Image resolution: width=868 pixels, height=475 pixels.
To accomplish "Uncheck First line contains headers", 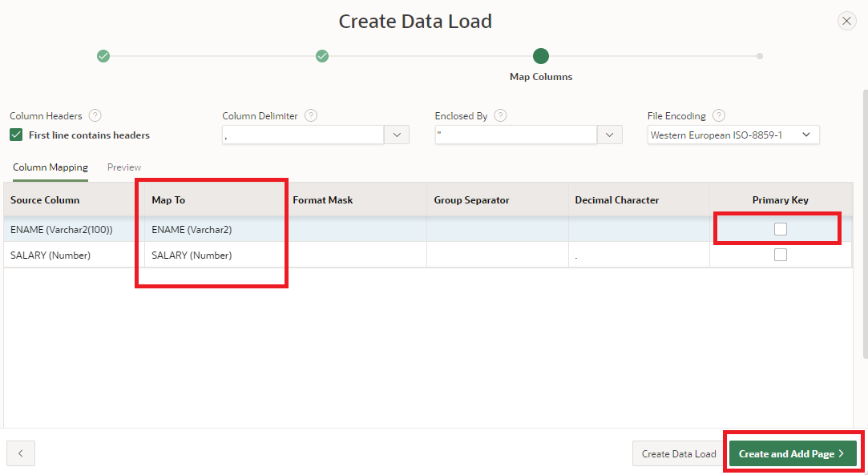I will tap(16, 135).
